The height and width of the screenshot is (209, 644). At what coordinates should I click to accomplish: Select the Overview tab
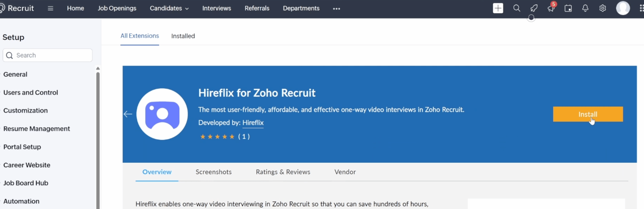[x=157, y=172]
